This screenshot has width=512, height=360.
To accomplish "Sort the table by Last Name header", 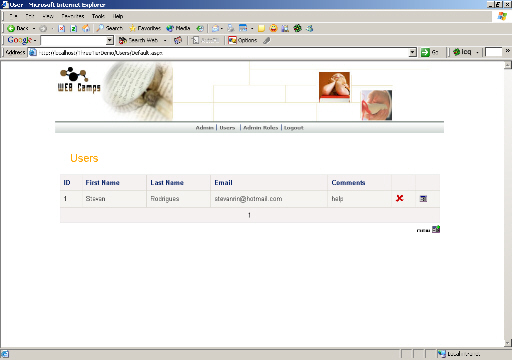I will tap(167, 183).
